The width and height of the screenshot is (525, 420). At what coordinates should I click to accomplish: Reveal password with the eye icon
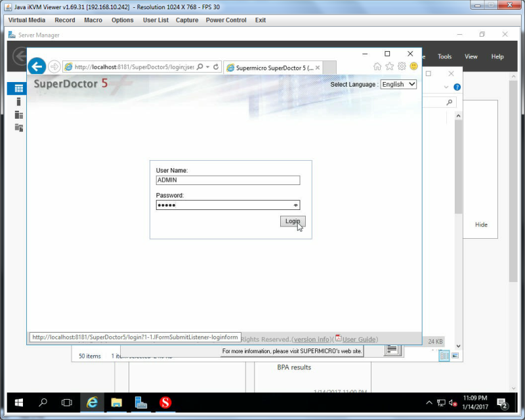point(296,205)
